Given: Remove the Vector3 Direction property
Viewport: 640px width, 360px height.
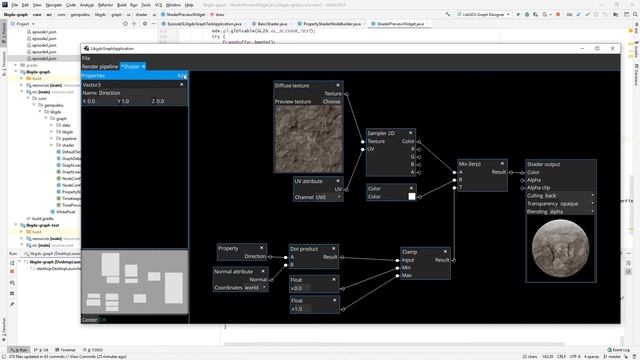Looking at the screenshot, I should click(182, 84).
